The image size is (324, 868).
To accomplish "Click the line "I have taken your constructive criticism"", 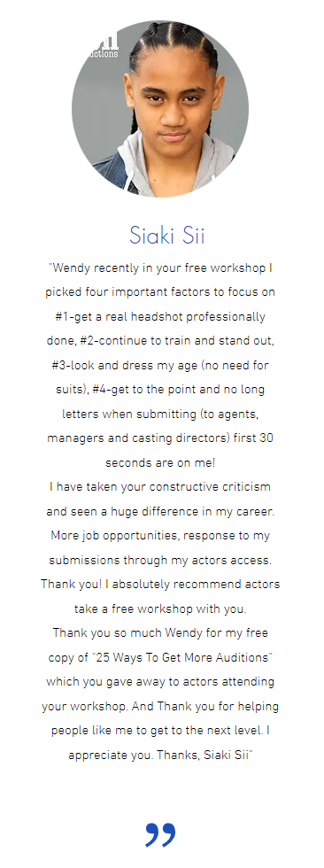I will tap(160, 487).
